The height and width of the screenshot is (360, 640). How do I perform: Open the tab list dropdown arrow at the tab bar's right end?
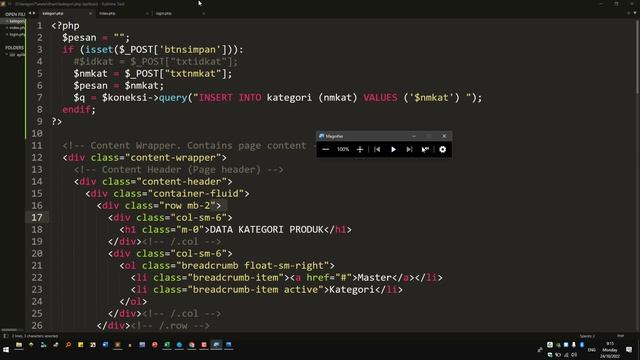635,13
